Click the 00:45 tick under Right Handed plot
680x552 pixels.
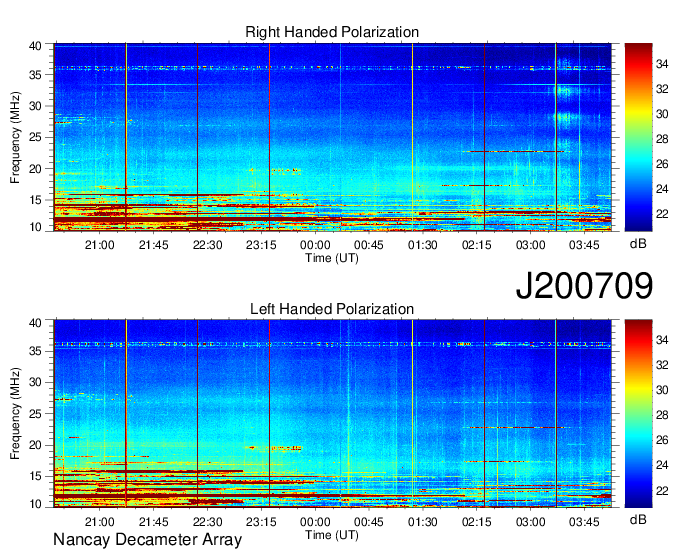coord(369,245)
